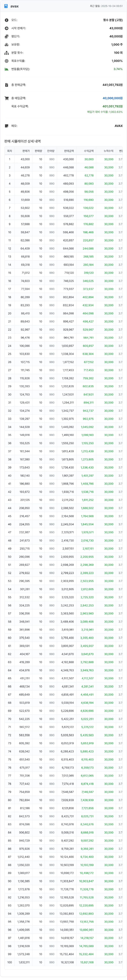
Task: Click the shopping cart icon for 총 매입금액
Action: tap(7, 98)
